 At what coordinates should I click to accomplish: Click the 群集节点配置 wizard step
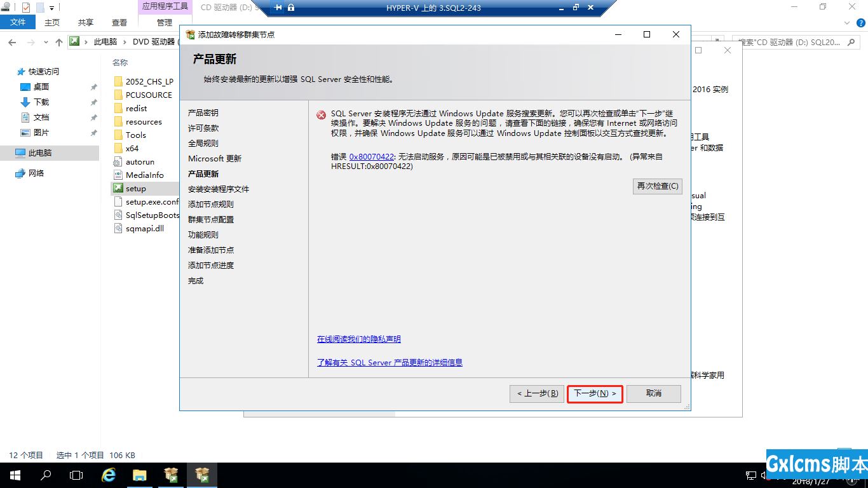(211, 219)
